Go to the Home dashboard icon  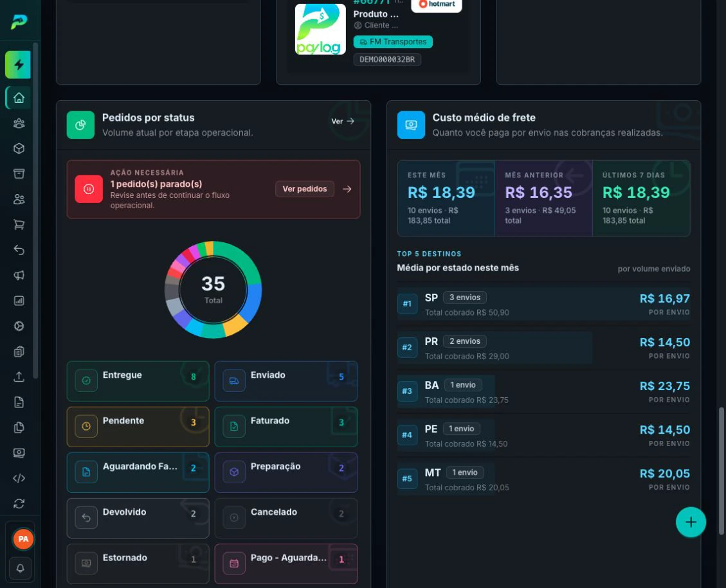pyautogui.click(x=19, y=98)
